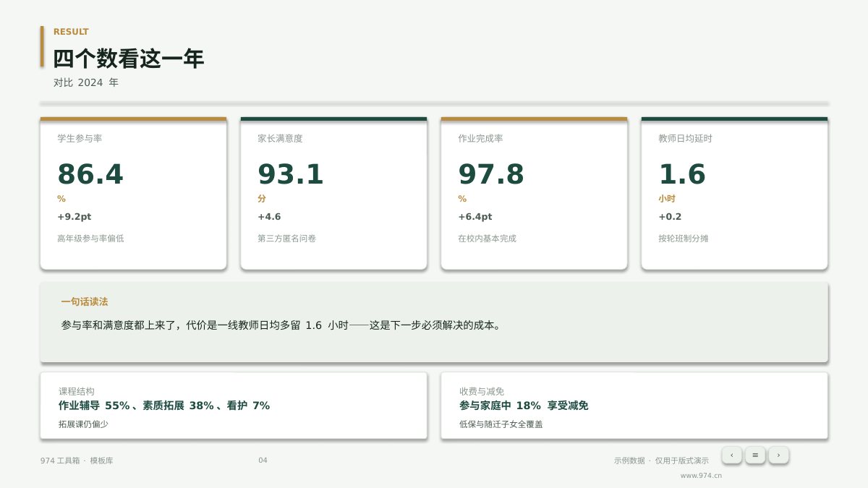Click the RESULT section tag
Viewport: 868px width, 488px height.
[x=71, y=32]
